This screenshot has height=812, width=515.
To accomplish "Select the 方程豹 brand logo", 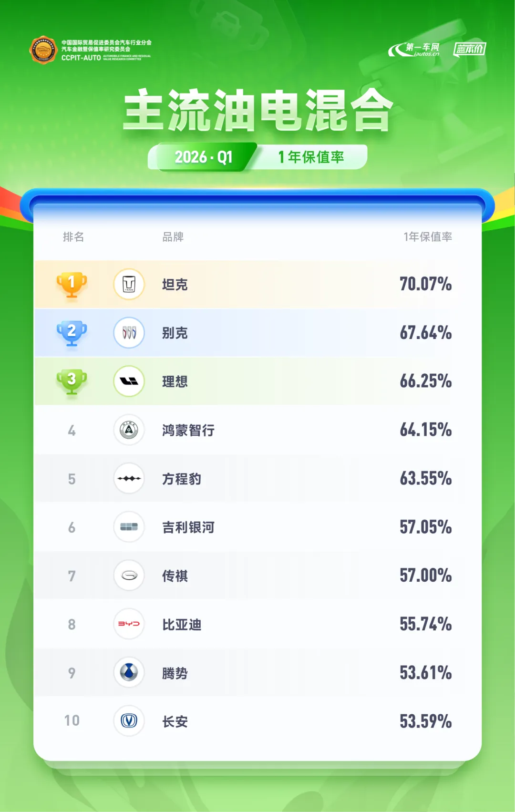I will coord(129,478).
